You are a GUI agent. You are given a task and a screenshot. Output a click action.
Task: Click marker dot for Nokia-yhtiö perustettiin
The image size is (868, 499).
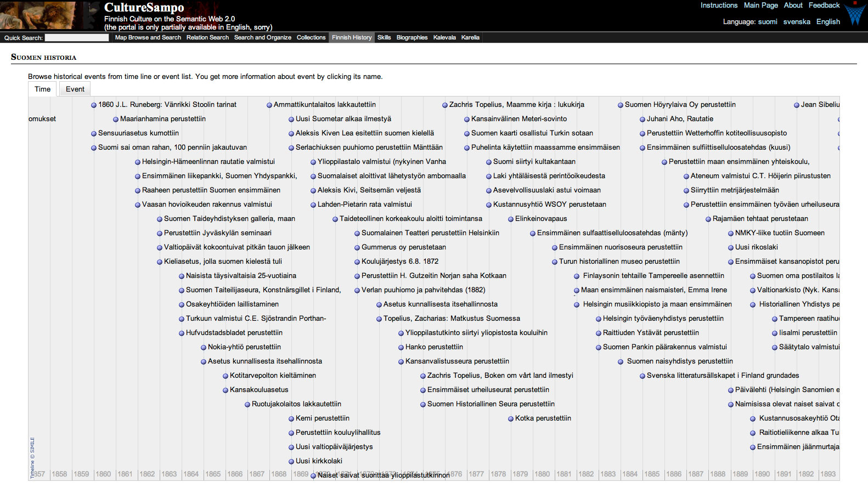click(x=204, y=348)
